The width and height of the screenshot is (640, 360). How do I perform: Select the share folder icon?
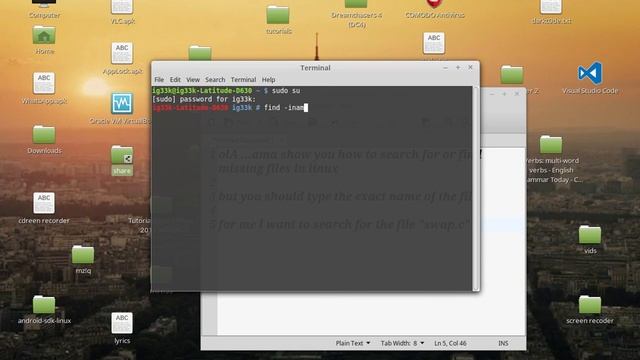pos(122,155)
